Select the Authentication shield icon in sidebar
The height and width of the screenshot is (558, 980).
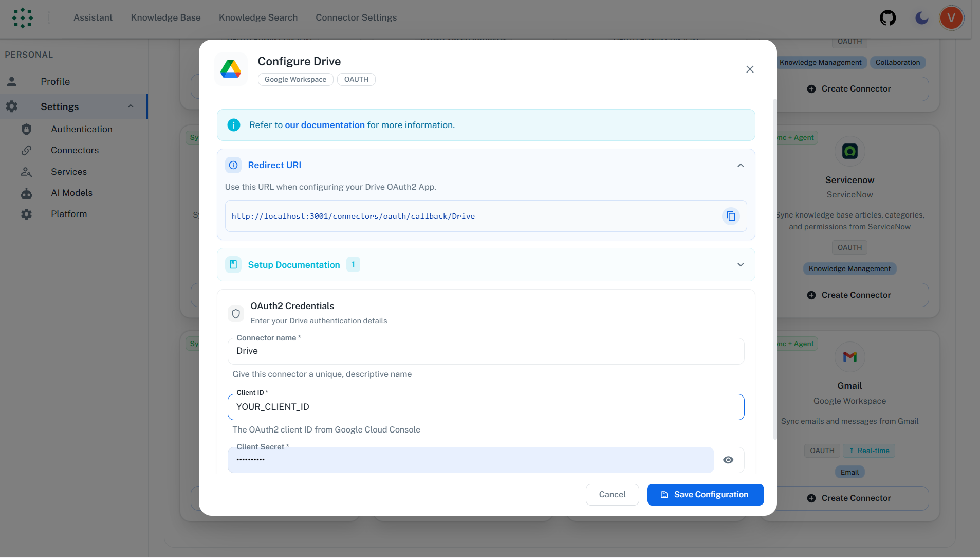(26, 129)
